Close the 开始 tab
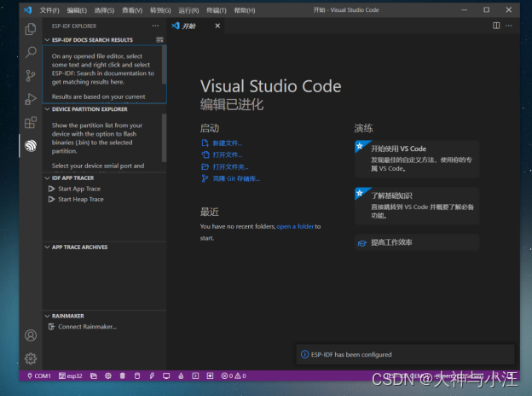 pos(217,26)
